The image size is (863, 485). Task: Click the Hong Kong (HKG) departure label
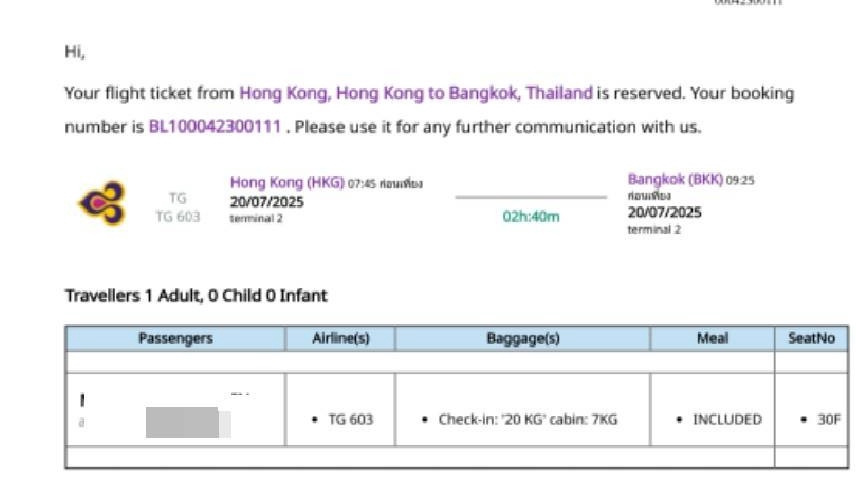pos(287,182)
